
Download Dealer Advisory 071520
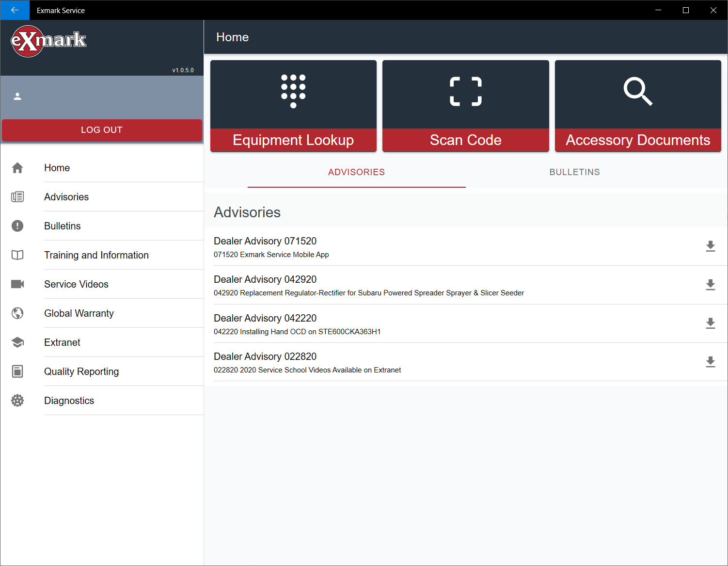click(x=711, y=246)
